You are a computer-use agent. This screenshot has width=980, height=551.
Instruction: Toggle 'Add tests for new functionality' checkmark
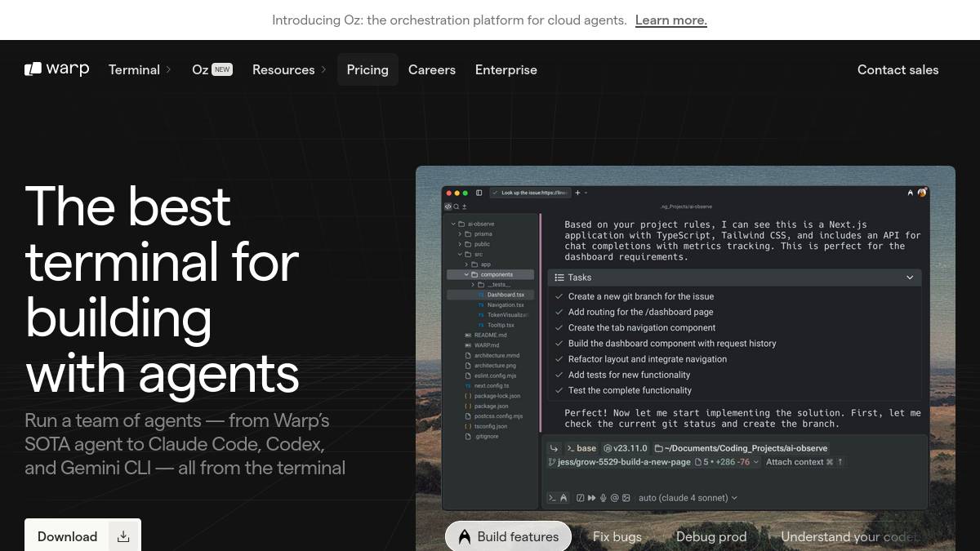point(559,375)
